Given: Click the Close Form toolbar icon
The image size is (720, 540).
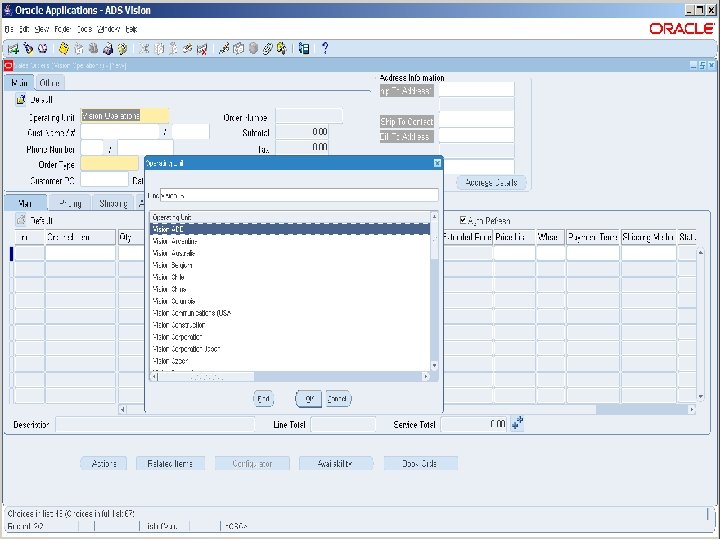Looking at the screenshot, I should 122,49.
